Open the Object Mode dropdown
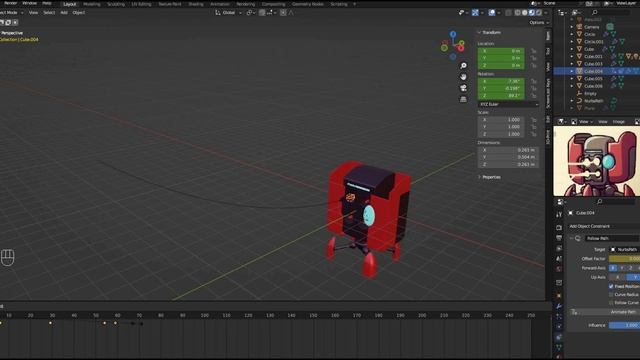Viewport: 640px width, 360px height. point(11,13)
